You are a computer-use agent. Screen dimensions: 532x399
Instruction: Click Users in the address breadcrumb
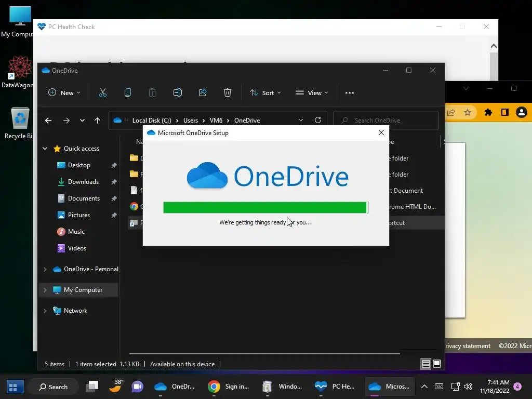click(x=190, y=121)
